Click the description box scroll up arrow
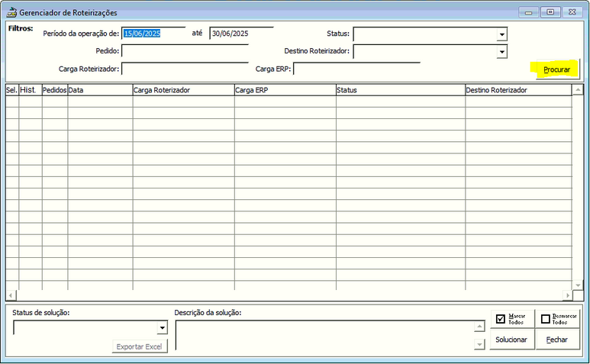The height and width of the screenshot is (364, 590). point(479,326)
